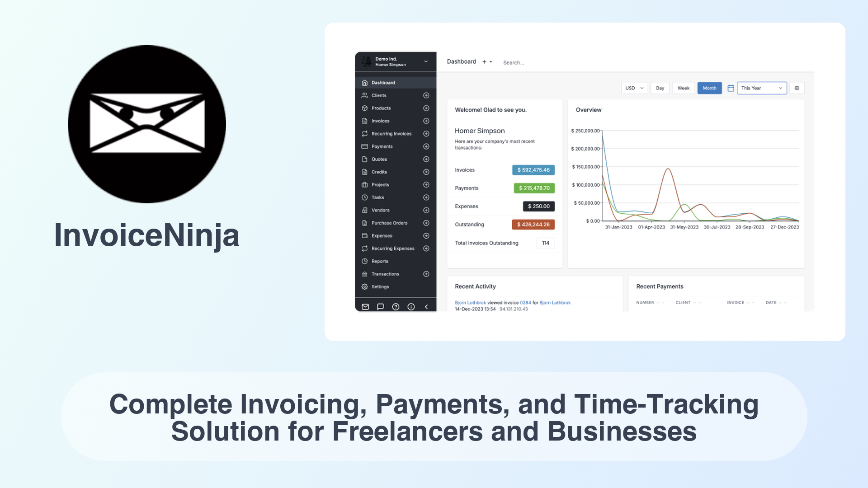Image resolution: width=868 pixels, height=488 pixels.
Task: Click the Payments icon in sidebar
Action: (365, 146)
